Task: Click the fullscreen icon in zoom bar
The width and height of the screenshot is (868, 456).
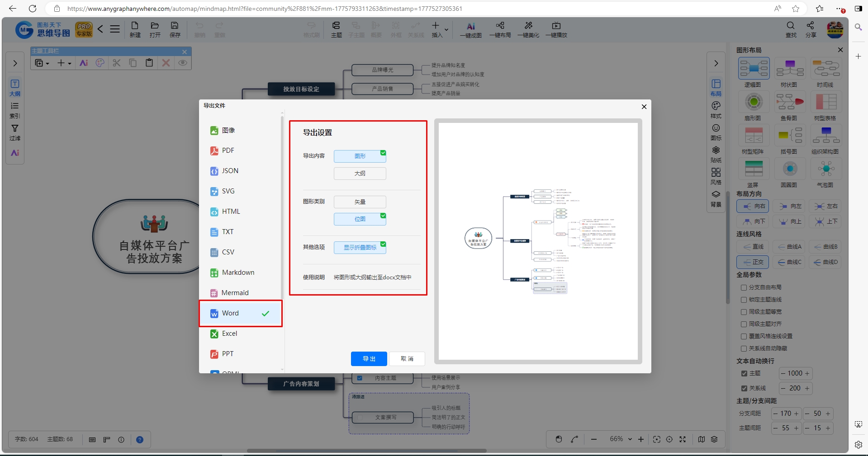Action: (x=683, y=439)
